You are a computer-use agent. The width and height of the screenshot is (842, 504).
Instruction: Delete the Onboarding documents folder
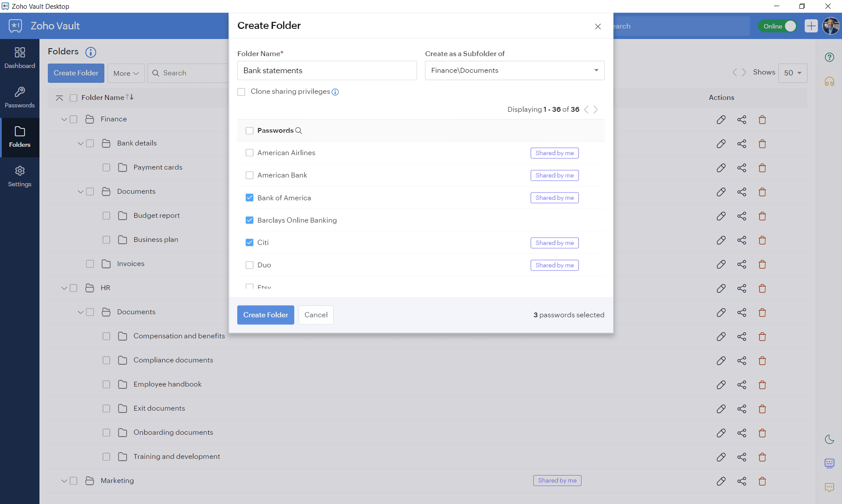coord(762,433)
